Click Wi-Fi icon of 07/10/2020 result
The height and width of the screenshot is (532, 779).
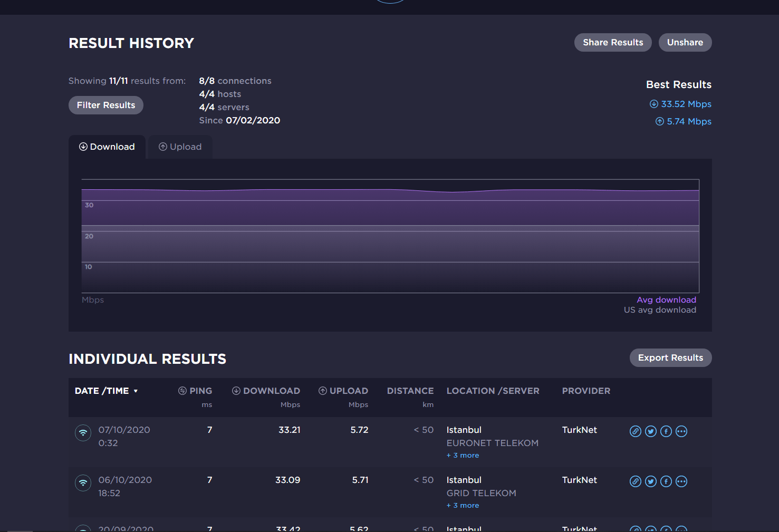point(83,433)
